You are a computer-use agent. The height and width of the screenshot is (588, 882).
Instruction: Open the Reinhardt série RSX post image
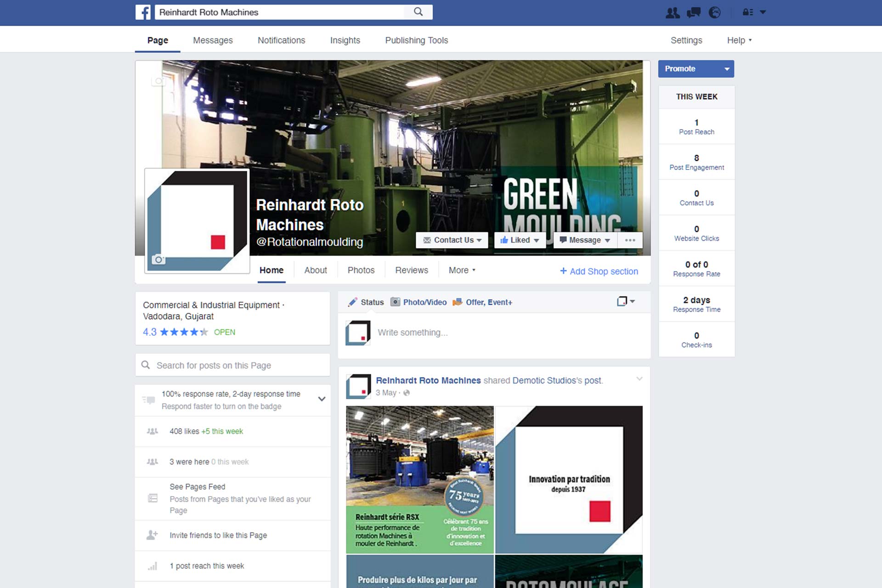420,480
